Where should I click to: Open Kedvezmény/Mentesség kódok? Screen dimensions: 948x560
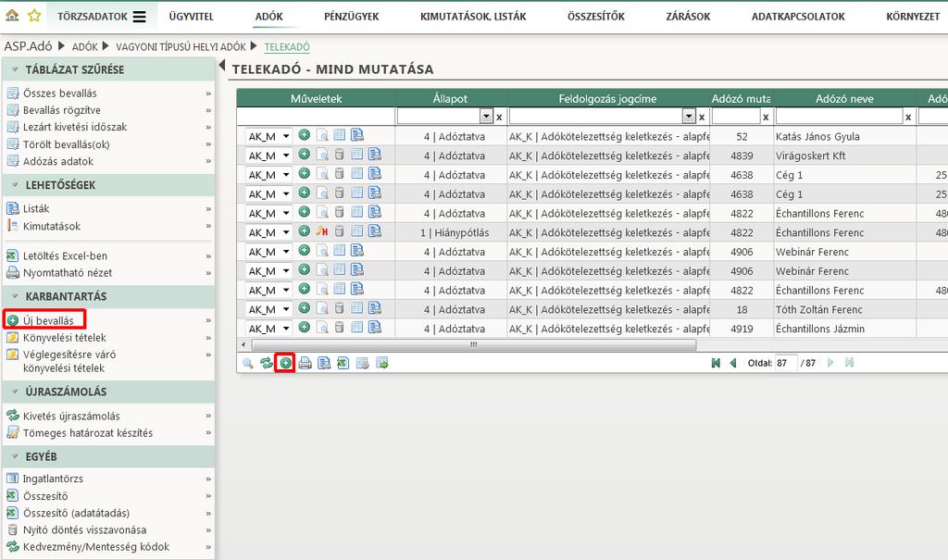96,547
